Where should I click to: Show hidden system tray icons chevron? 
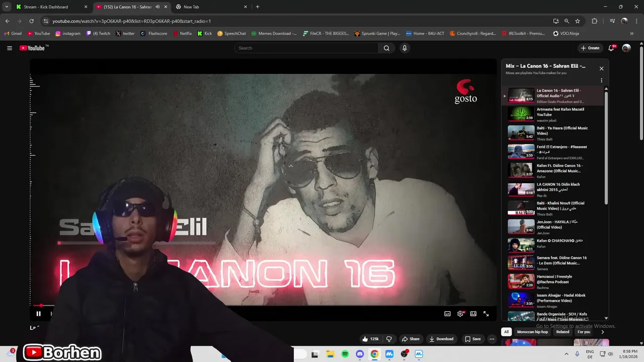click(567, 354)
